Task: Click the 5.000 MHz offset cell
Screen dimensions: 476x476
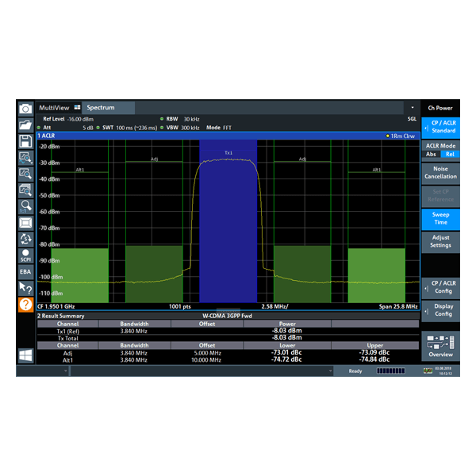Action: coord(207,353)
